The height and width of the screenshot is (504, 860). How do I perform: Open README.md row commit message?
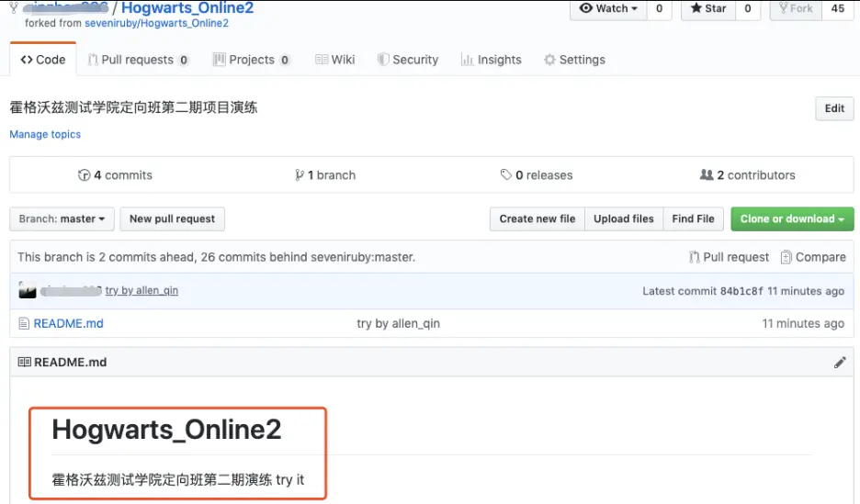398,323
